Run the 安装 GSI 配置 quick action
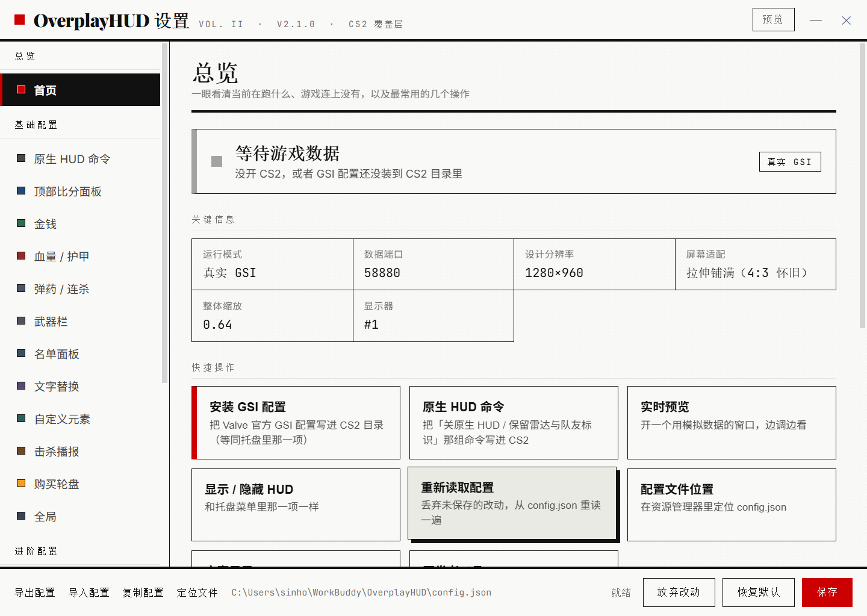This screenshot has height=616, width=867. coord(296,423)
